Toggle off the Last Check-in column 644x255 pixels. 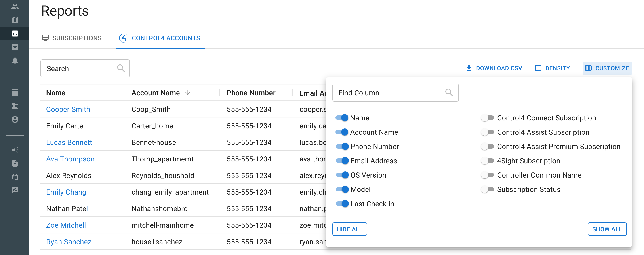342,204
